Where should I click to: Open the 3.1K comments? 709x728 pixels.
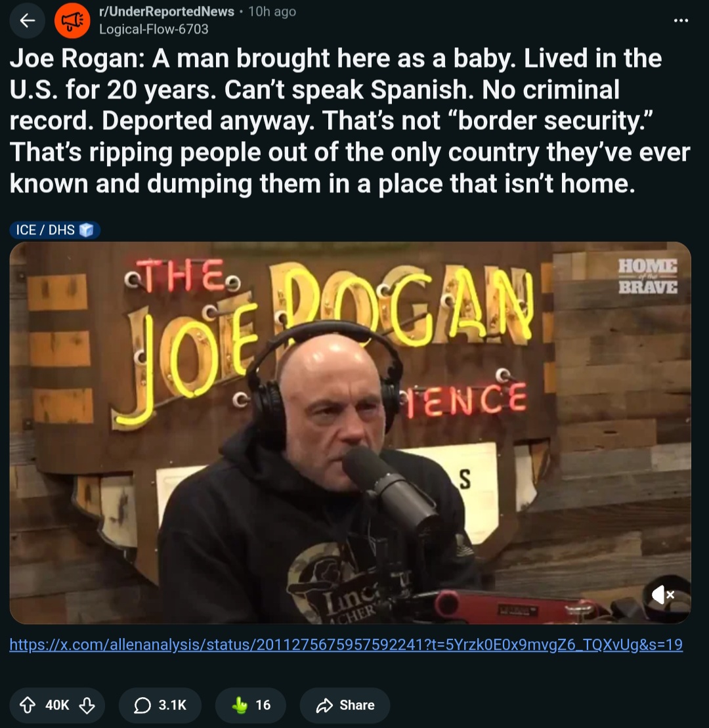pyautogui.click(x=160, y=705)
